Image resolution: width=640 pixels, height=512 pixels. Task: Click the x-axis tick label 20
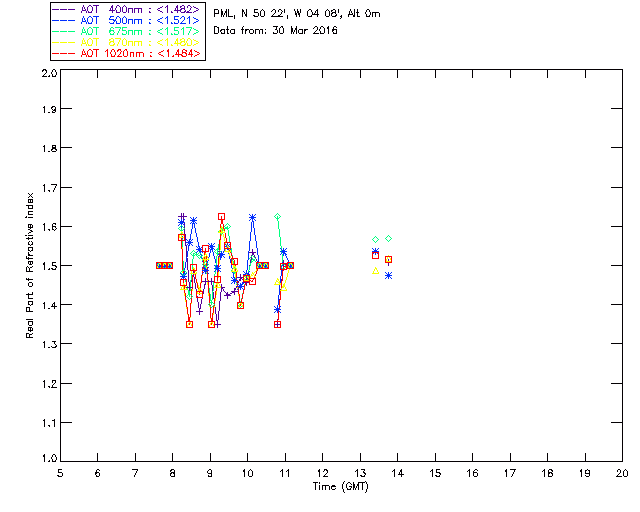tap(622, 474)
